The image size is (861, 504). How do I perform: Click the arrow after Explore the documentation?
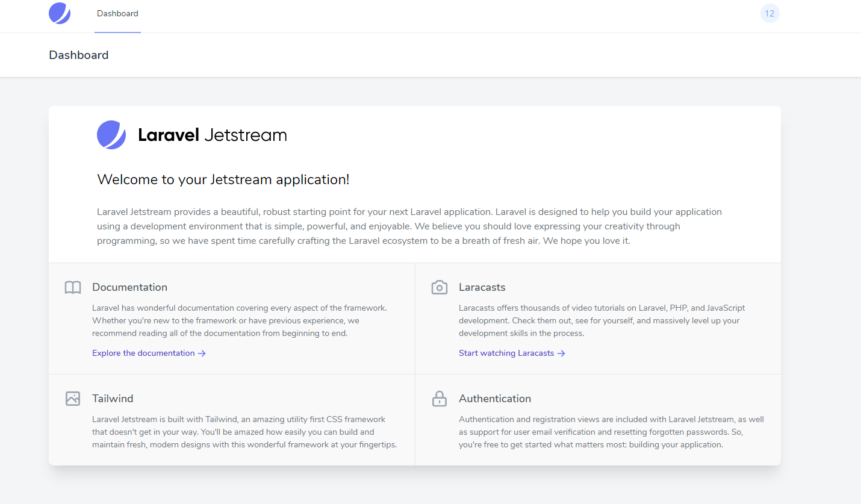click(x=202, y=353)
